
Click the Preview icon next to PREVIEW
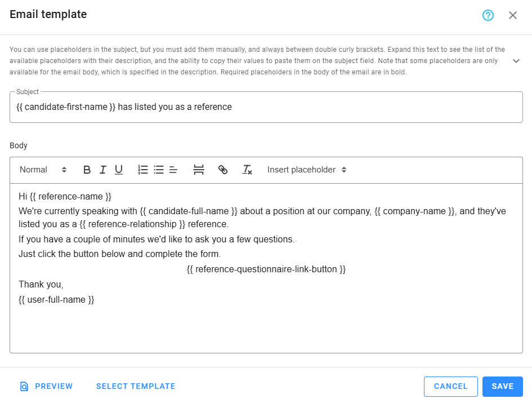tap(24, 386)
